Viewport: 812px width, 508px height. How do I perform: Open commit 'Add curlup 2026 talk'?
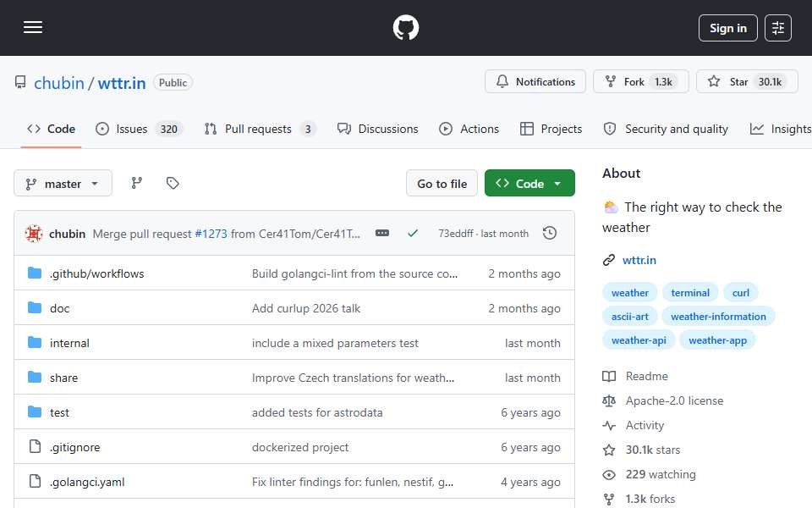pyautogui.click(x=306, y=308)
